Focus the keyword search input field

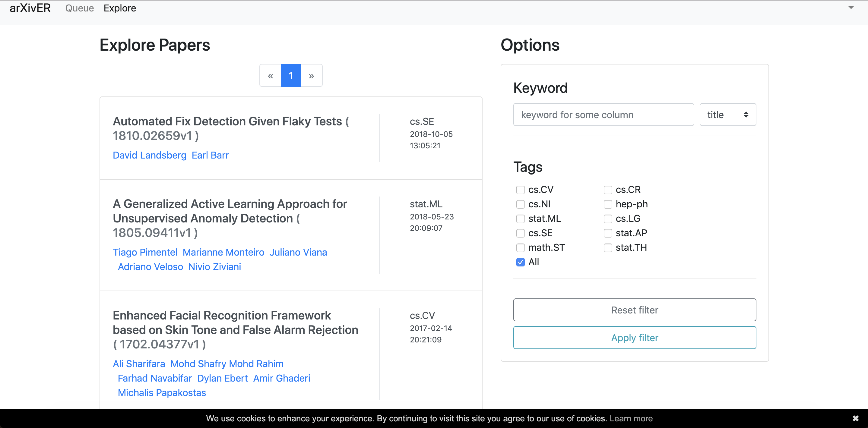click(603, 115)
